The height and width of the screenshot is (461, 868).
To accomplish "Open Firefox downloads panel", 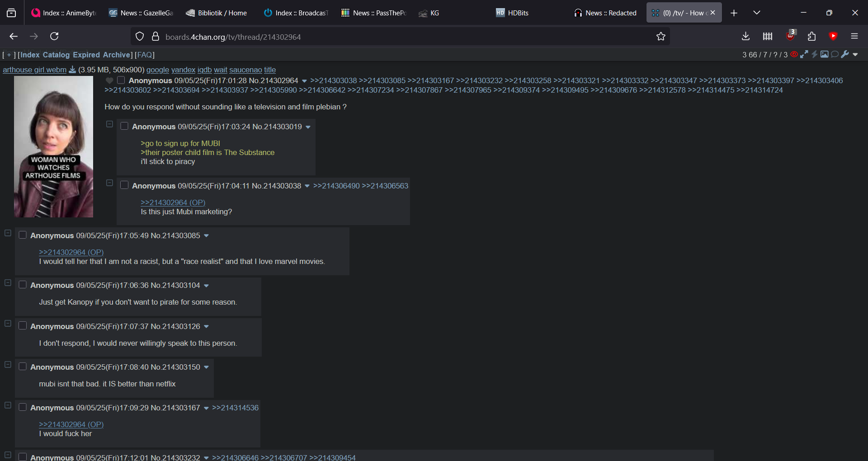I will 746,36.
